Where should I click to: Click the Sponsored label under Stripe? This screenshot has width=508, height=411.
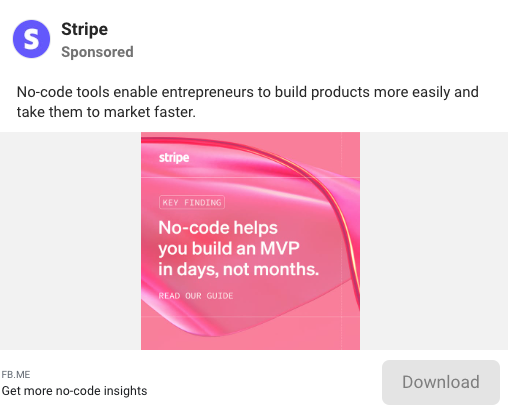coord(97,52)
